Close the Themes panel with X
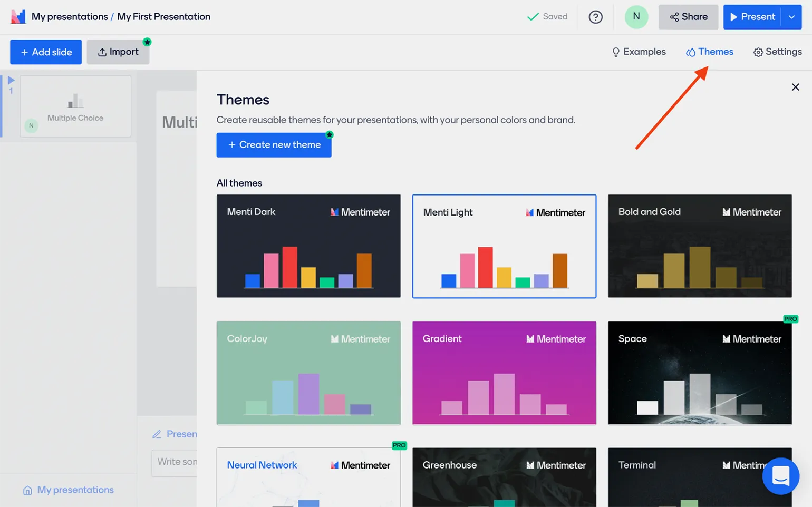The height and width of the screenshot is (507, 812). click(795, 87)
